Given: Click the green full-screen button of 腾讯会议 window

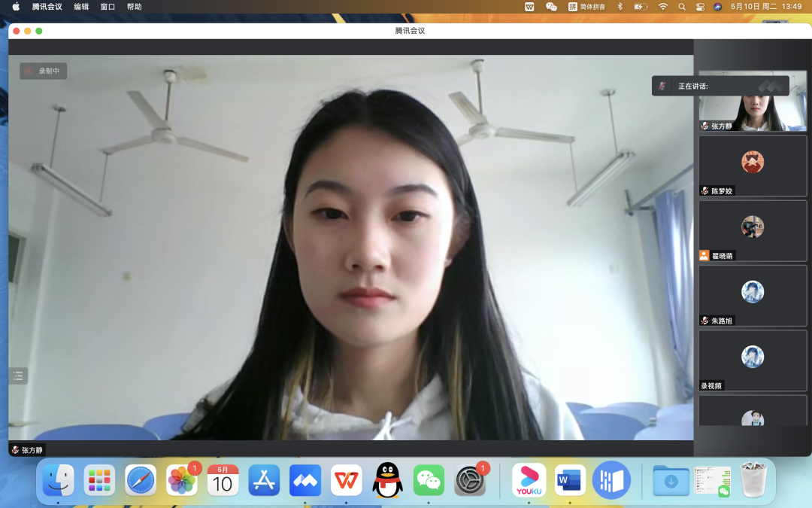Looking at the screenshot, I should coord(39,31).
